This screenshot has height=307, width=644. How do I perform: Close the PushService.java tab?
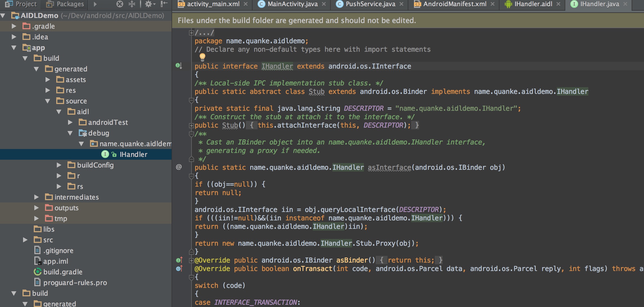(402, 4)
